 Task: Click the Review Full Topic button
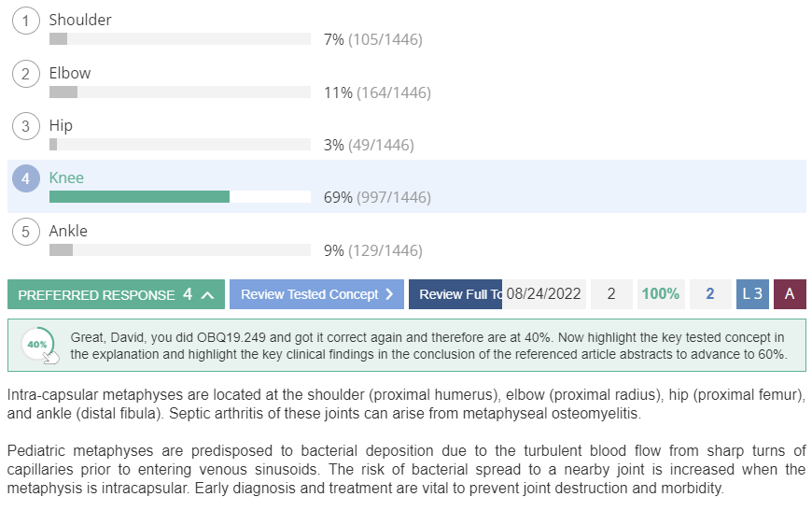(455, 294)
